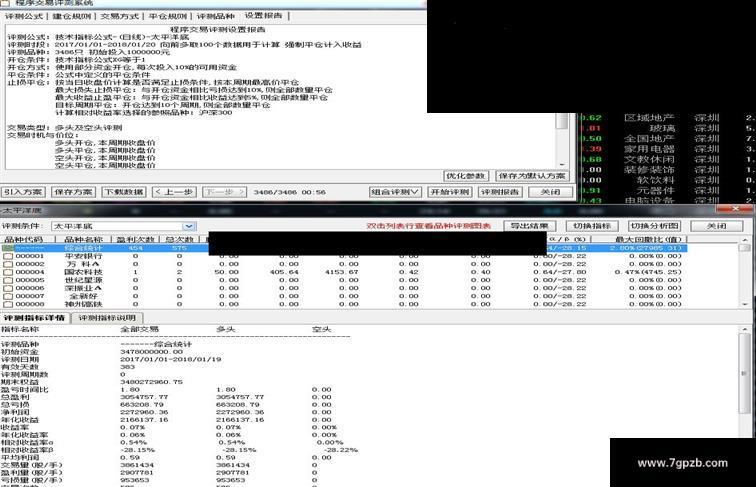756x487 pixels.
Task: Click the 下载数据 button
Action: [124, 192]
